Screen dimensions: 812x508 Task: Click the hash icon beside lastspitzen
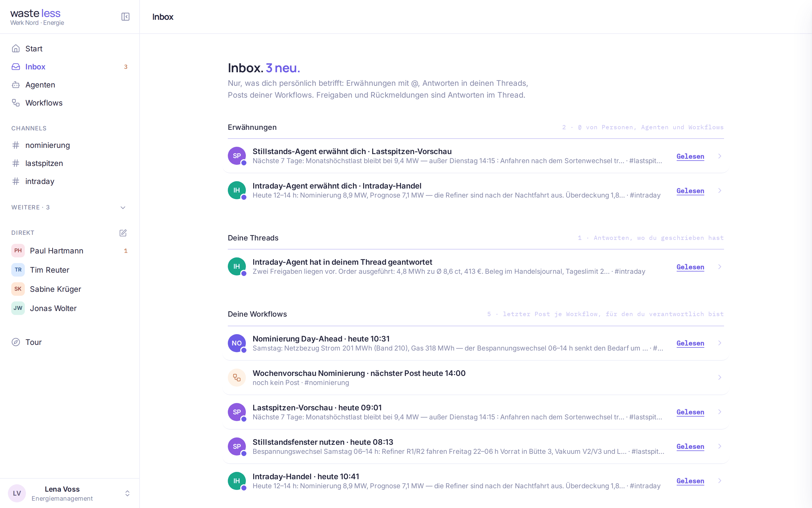(x=16, y=163)
